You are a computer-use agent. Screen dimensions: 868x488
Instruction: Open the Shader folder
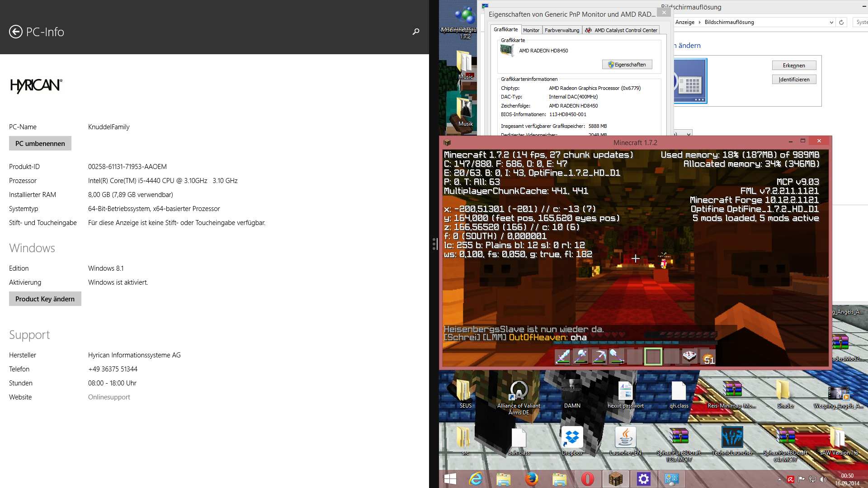tap(785, 394)
